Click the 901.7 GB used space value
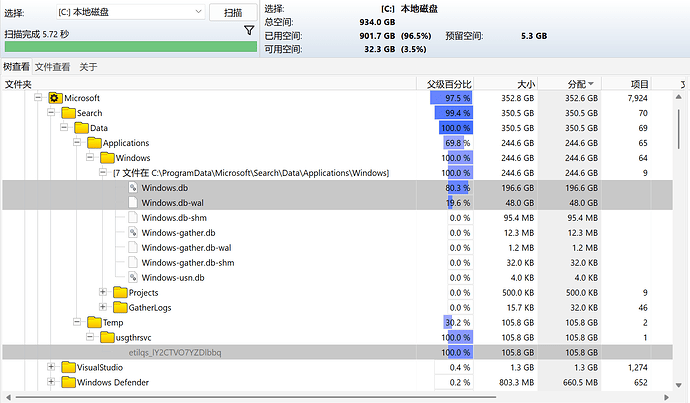690x403 pixels. click(x=377, y=36)
